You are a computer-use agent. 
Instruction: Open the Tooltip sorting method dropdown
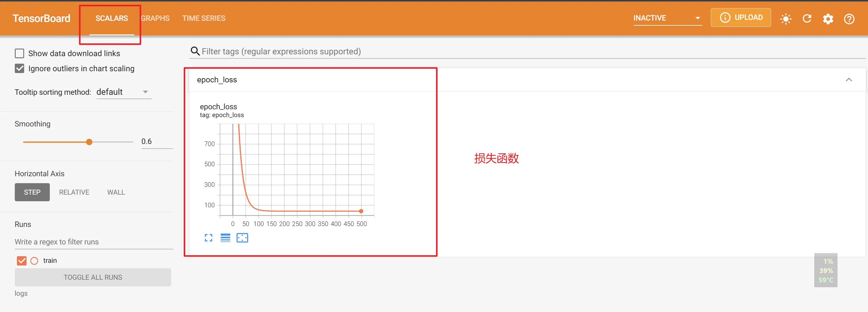[x=124, y=92]
